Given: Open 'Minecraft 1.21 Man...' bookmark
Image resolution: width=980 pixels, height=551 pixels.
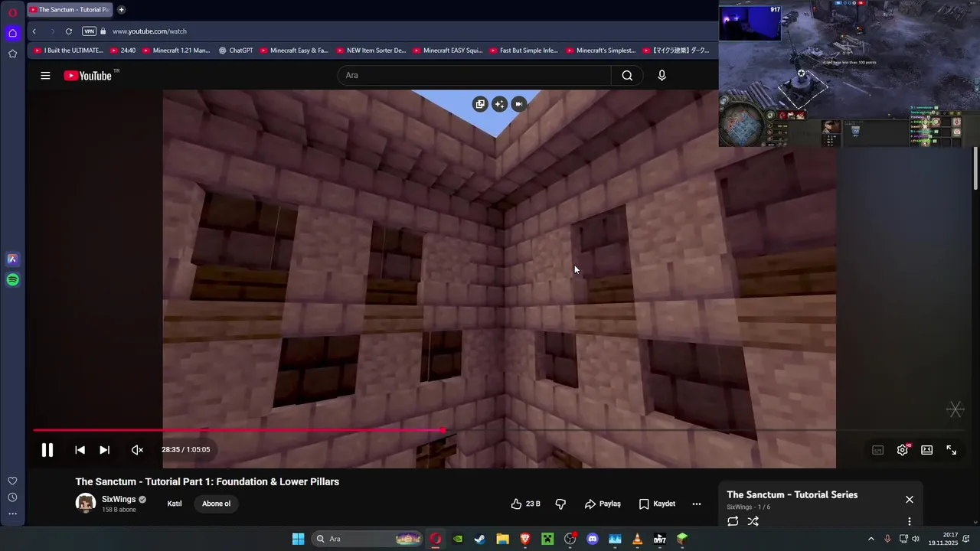Looking at the screenshot, I should [176, 51].
